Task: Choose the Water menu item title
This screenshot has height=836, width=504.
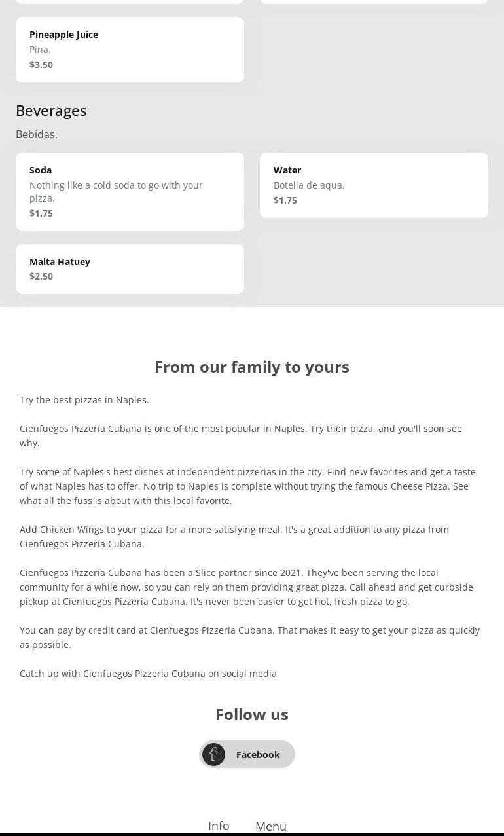Action: point(287,170)
